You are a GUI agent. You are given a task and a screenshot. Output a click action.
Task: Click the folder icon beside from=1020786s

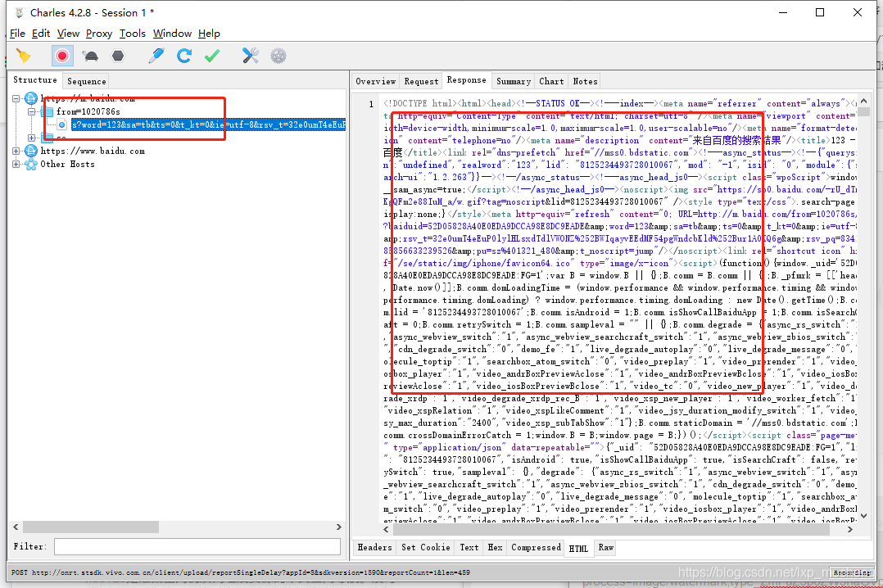(x=48, y=111)
